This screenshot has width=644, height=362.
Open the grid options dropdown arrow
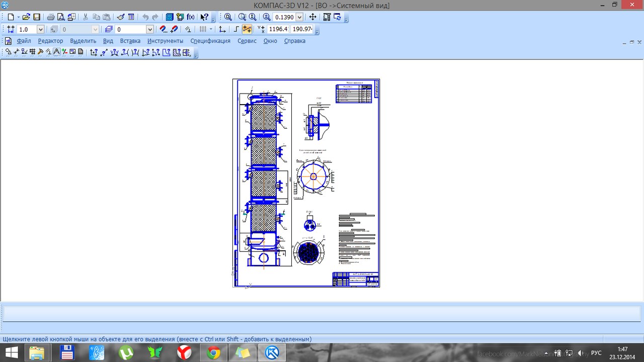click(211, 30)
